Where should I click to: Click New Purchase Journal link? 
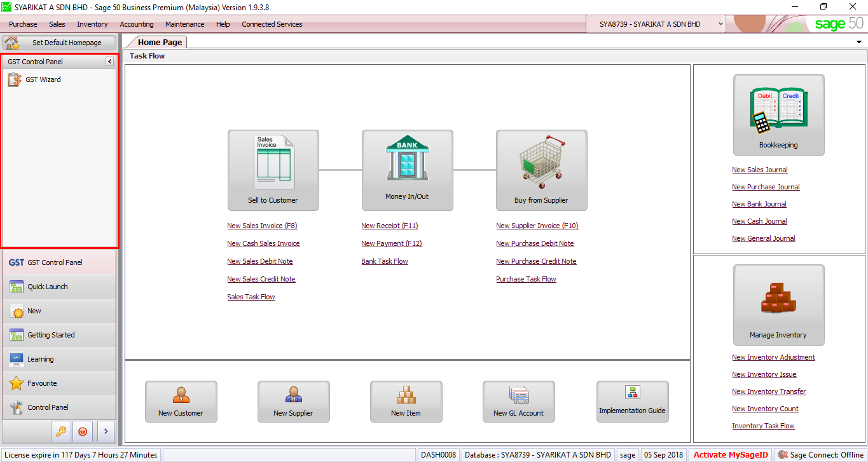click(766, 187)
